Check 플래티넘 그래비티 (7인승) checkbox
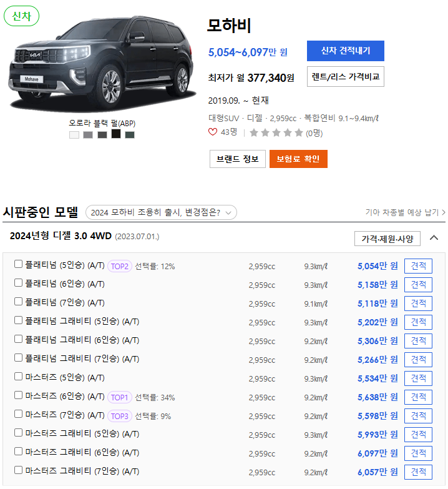448x489 pixels. pos(18,358)
